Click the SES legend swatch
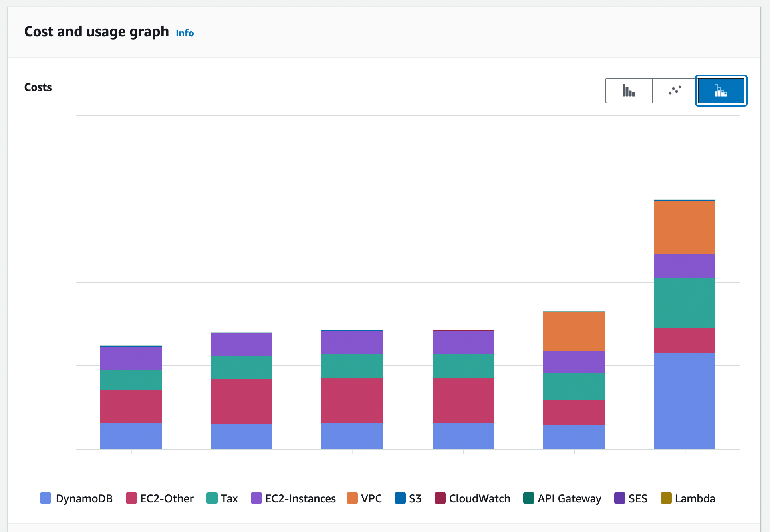 [x=619, y=498]
